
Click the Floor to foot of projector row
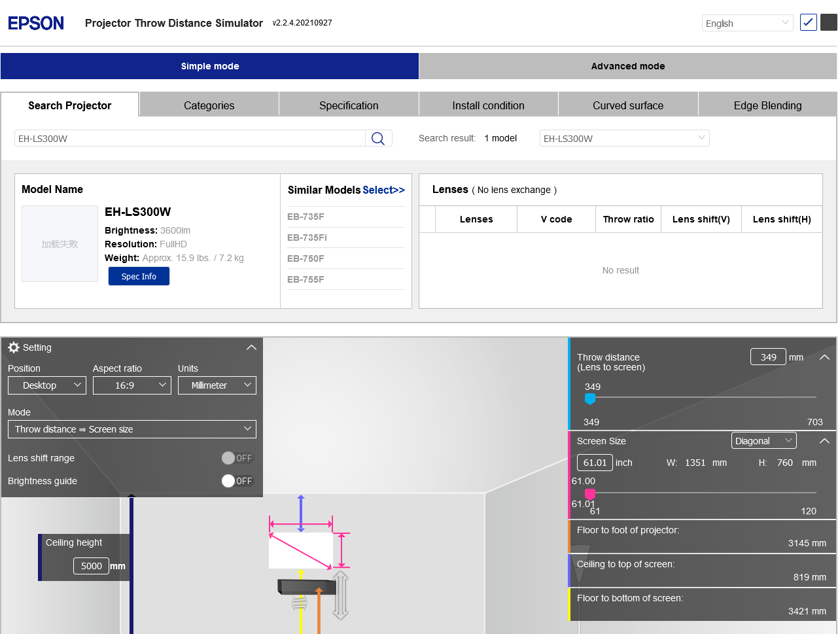(x=702, y=537)
